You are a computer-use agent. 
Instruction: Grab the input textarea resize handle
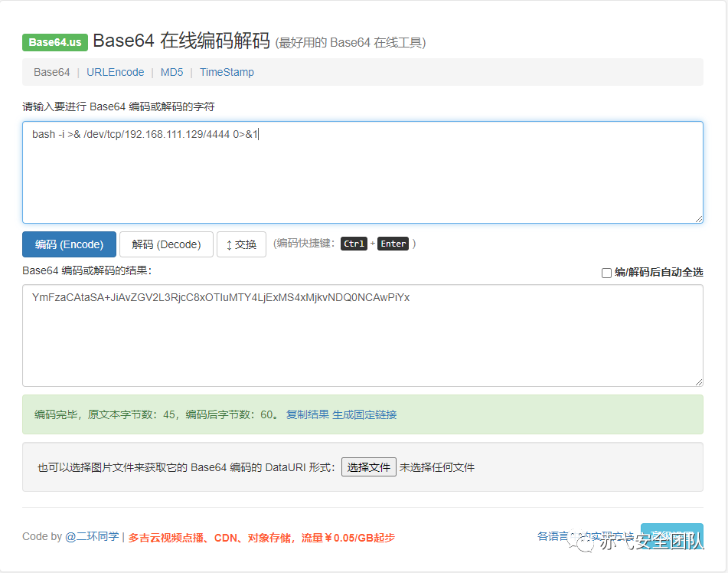point(699,219)
